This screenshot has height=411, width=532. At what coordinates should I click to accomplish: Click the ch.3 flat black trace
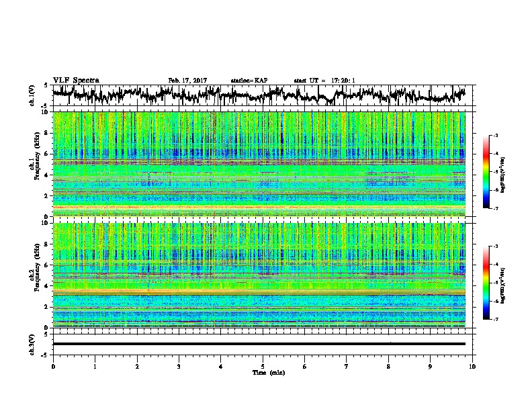259,344
